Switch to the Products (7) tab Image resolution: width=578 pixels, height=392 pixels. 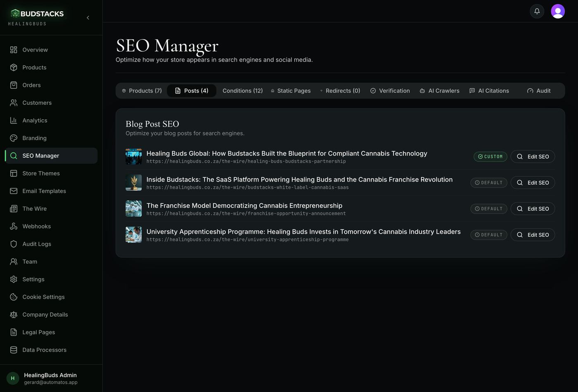[x=142, y=91]
